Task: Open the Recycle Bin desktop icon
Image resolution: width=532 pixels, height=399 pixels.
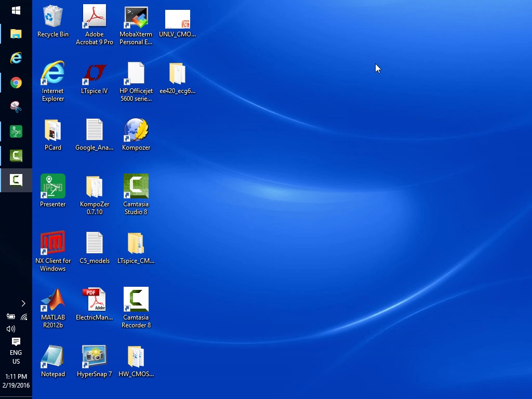Action: tap(53, 18)
